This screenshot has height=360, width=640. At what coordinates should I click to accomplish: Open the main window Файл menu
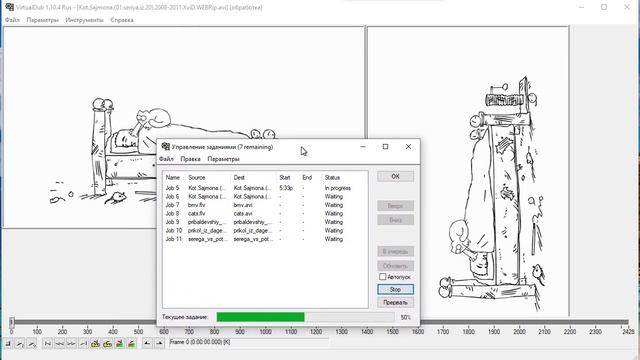[x=12, y=20]
